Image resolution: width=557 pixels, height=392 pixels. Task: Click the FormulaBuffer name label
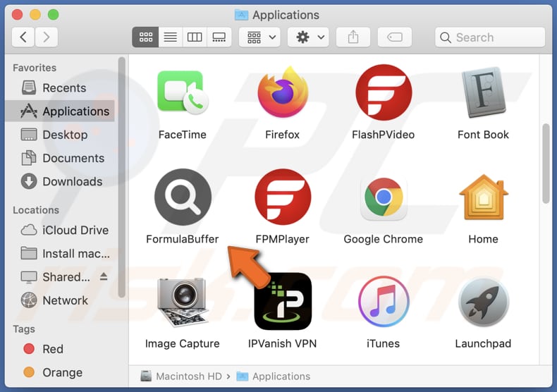[x=182, y=239]
